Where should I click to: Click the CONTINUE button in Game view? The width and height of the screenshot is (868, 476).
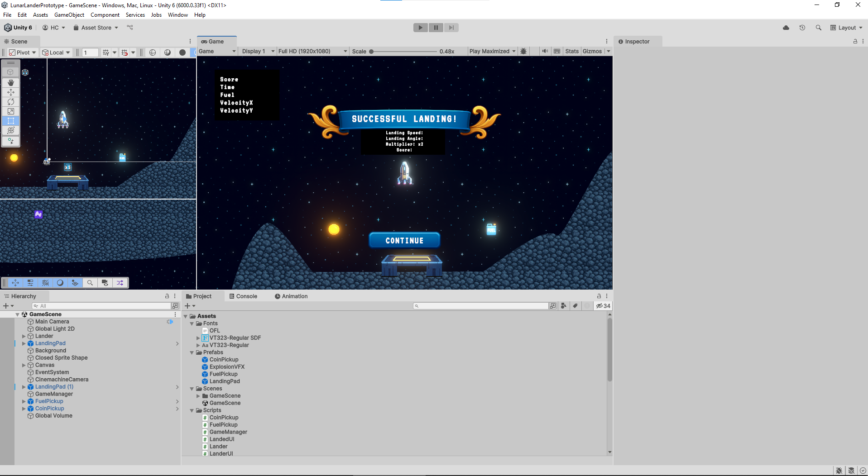coord(404,240)
